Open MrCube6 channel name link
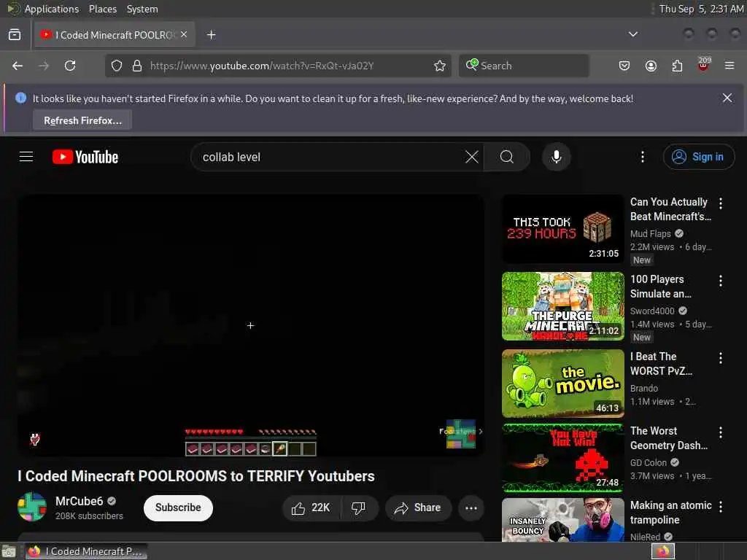Image resolution: width=747 pixels, height=560 pixels. pos(79,501)
